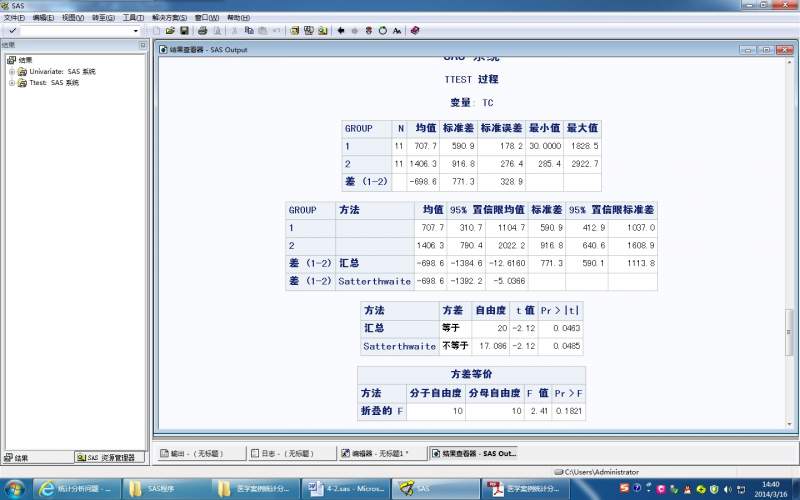The height and width of the screenshot is (500, 800).
Task: Click the Undo toolbar icon
Action: click(277, 31)
